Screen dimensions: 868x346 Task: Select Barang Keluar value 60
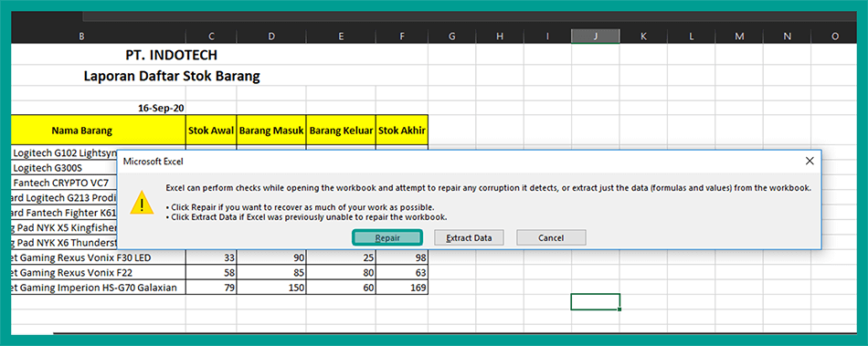341,288
